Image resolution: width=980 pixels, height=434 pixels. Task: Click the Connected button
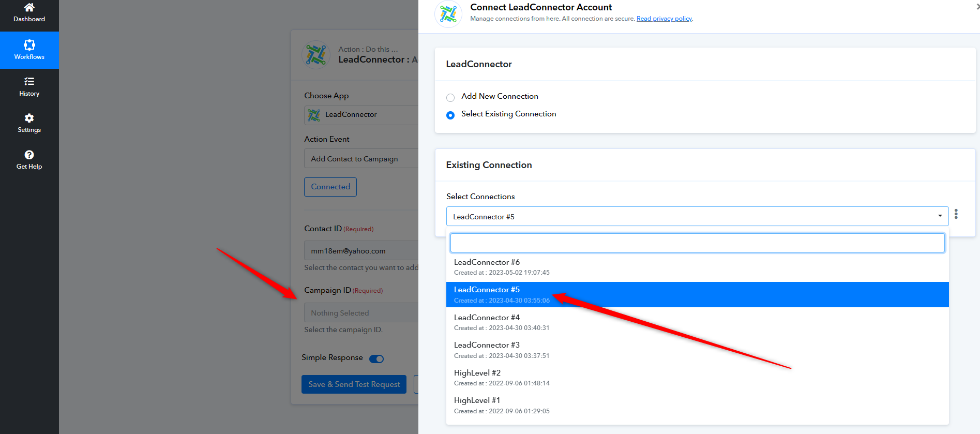click(330, 187)
